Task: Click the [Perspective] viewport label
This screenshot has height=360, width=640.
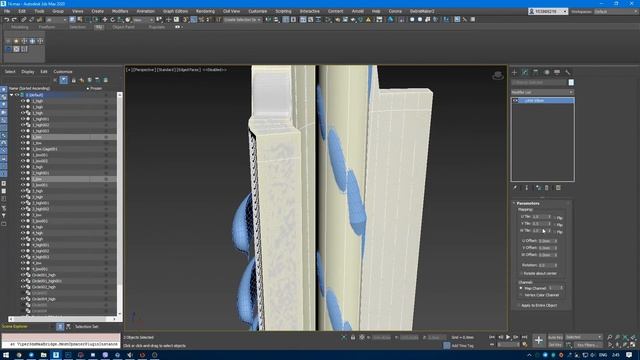Action: tap(144, 70)
